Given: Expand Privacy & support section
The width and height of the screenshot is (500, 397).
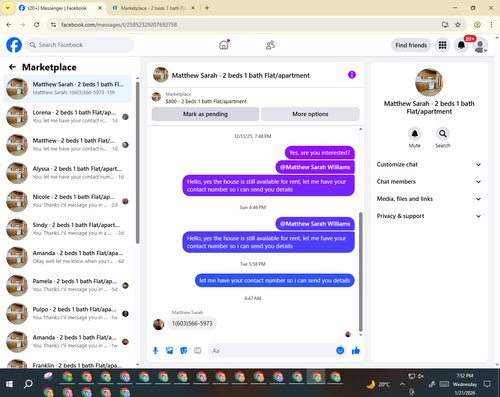Looking at the screenshot, I should tap(429, 216).
